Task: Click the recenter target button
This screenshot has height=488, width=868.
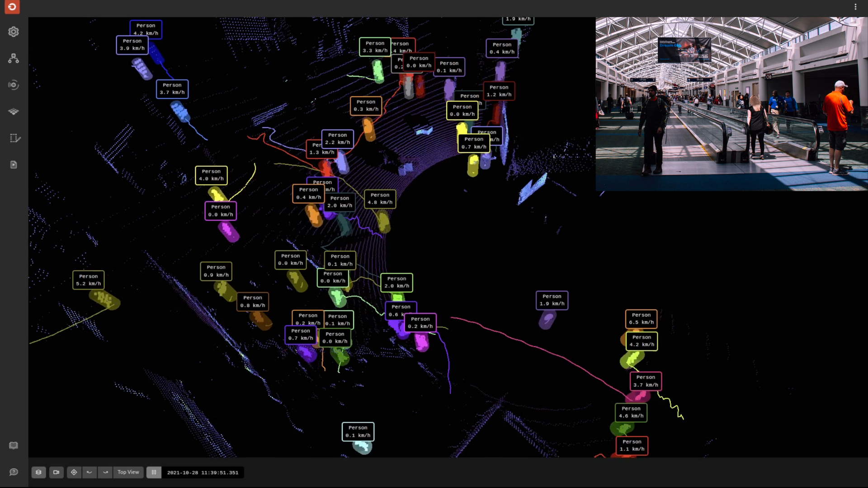Action: pos(74,472)
